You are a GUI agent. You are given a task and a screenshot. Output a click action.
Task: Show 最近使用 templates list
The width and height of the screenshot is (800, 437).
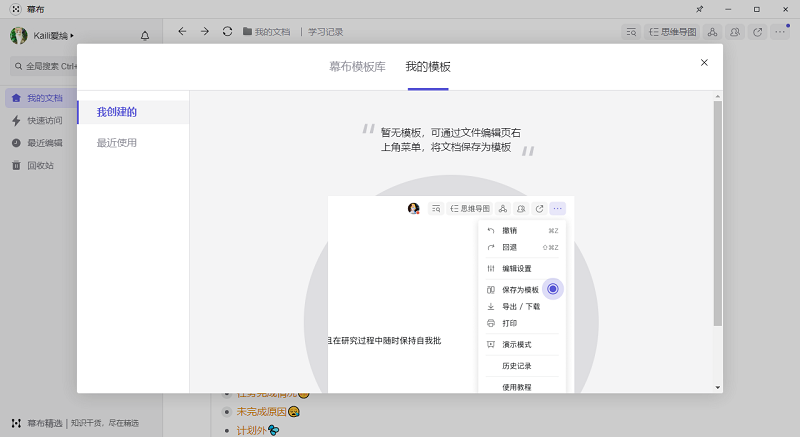117,143
